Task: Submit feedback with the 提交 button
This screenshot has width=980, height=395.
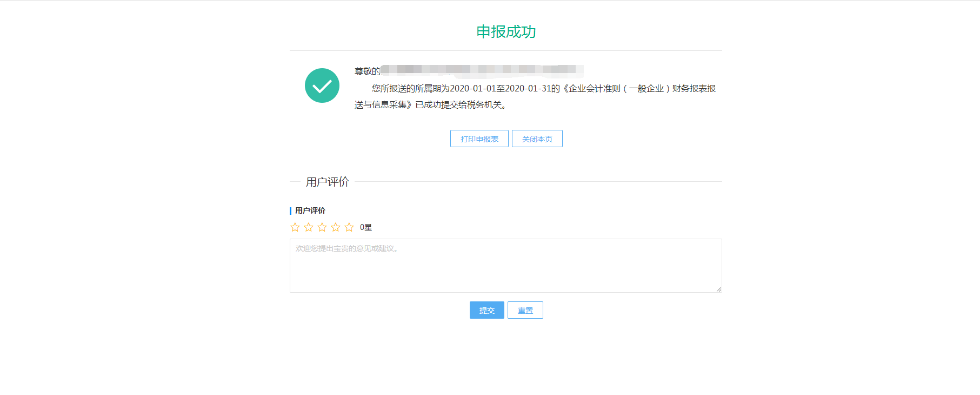Action: coord(486,310)
